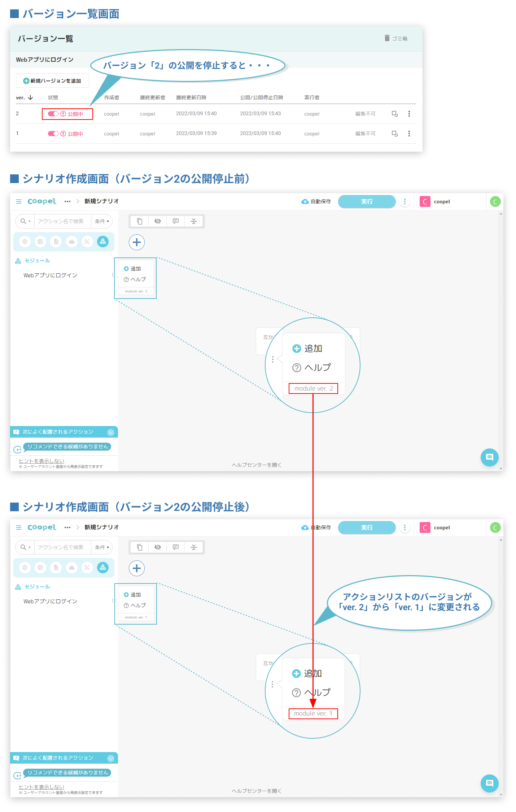Select active module category in 公開停止前 screen

[103, 242]
